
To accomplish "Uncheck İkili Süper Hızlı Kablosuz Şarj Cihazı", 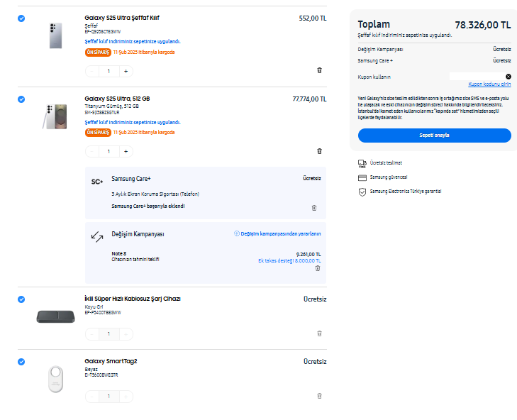I will click(x=21, y=299).
